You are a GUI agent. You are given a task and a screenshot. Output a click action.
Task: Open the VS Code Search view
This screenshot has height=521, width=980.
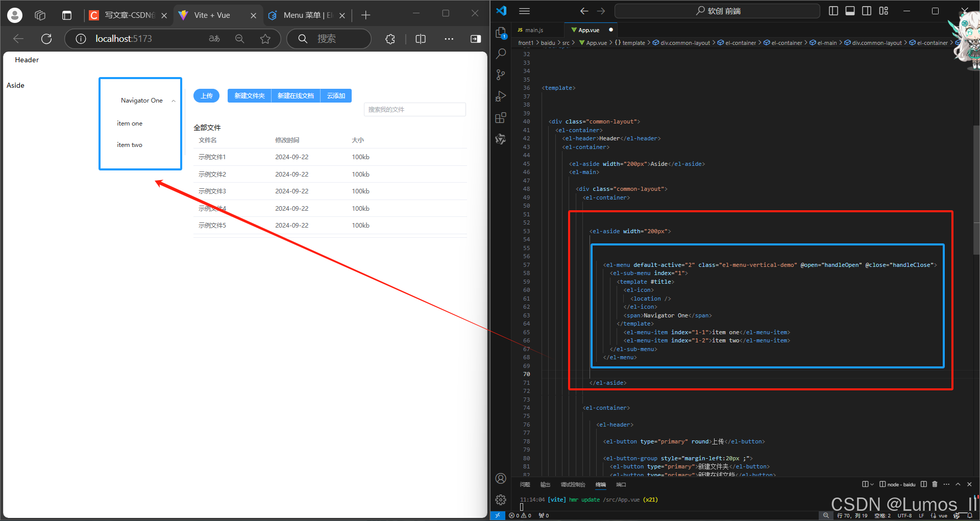coord(501,54)
